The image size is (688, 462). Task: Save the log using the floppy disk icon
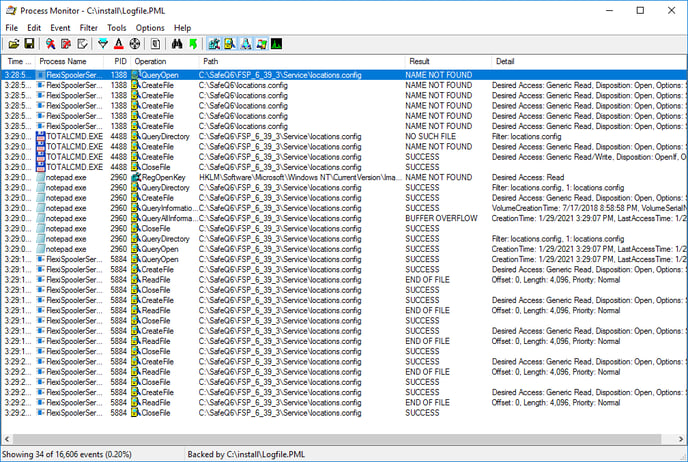(x=29, y=44)
